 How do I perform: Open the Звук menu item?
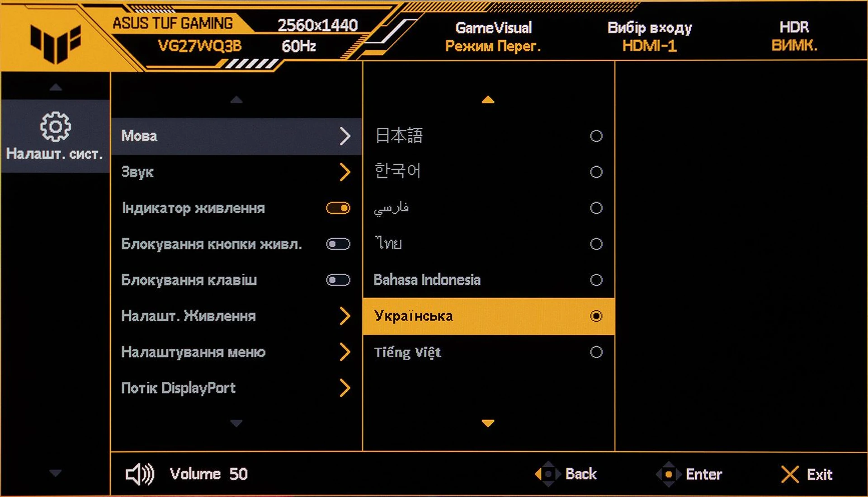coord(236,172)
